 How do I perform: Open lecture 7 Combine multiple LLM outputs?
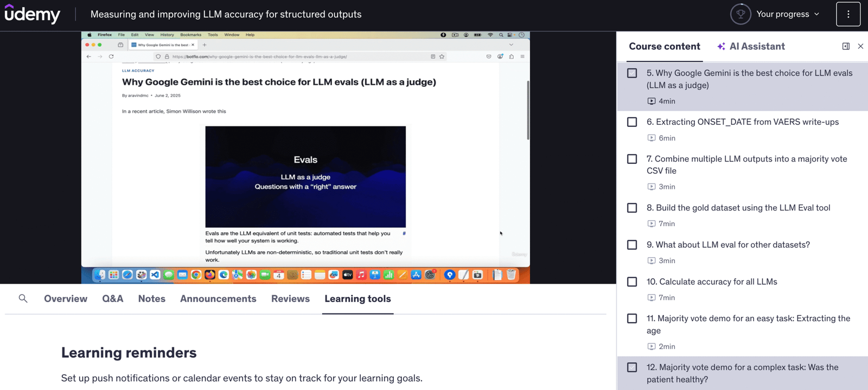747,165
